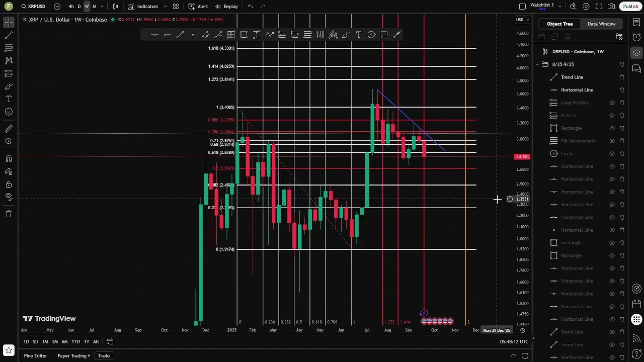This screenshot has width=644, height=362.
Task: Take a chart snapshot with camera icon
Action: pos(611,7)
